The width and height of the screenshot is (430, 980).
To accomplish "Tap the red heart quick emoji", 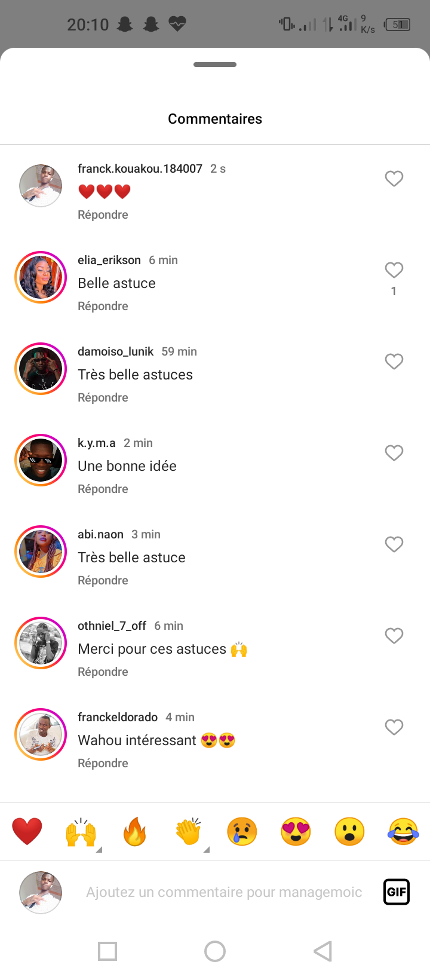I will tap(27, 831).
